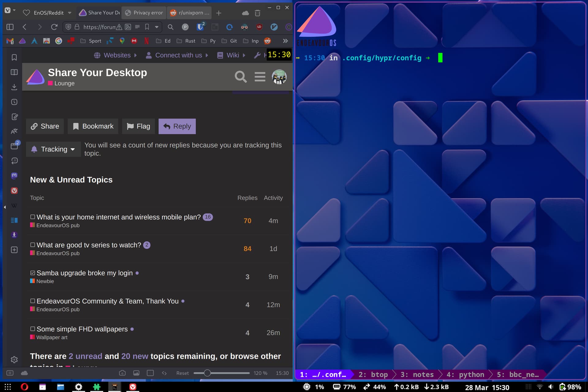The image size is (588, 392).
Task: Open the Downloads panel in the sidebar
Action: [14, 87]
